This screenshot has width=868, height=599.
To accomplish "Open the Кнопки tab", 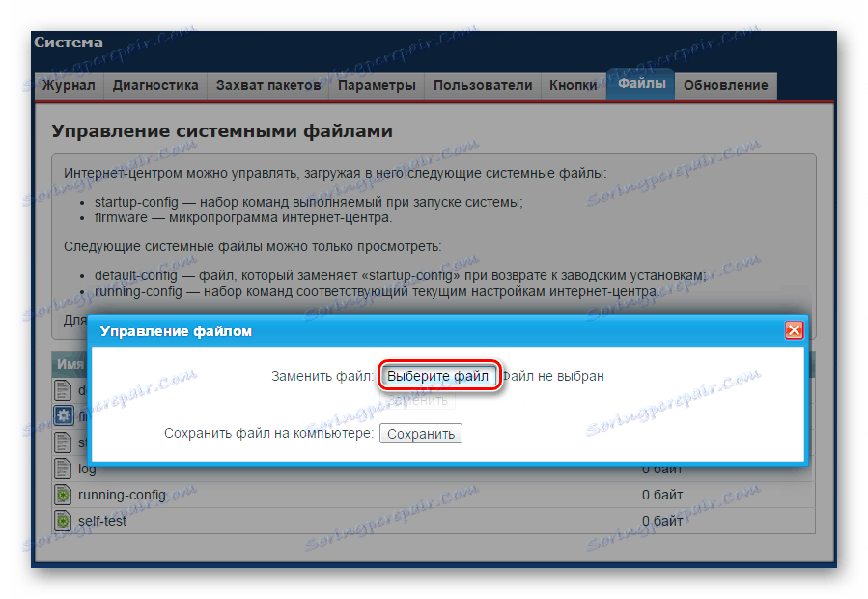I will pos(573,85).
